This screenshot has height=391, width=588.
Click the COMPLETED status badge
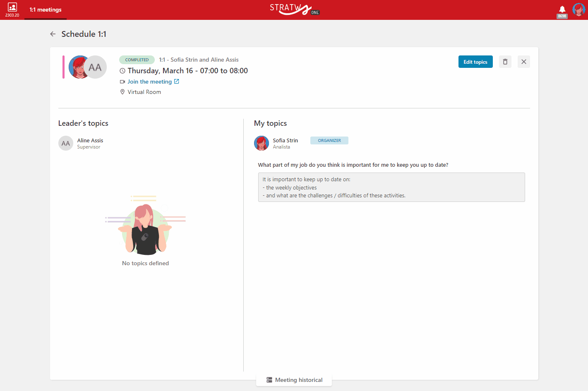click(137, 60)
